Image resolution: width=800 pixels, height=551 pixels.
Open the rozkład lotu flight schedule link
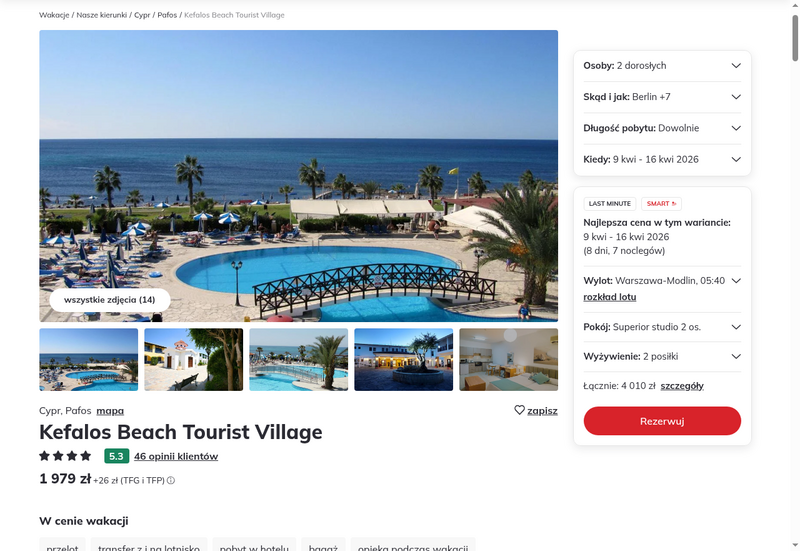pyautogui.click(x=610, y=297)
